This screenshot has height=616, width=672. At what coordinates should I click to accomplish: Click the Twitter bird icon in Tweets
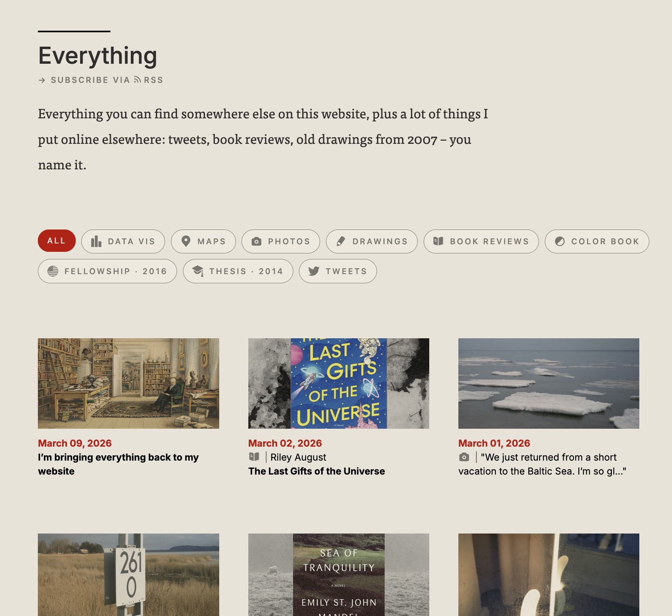[314, 271]
